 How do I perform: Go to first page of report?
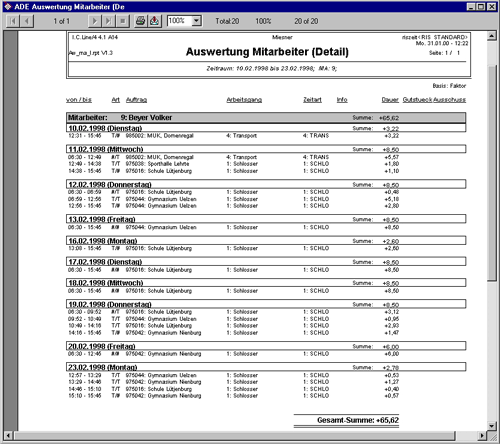click(13, 21)
